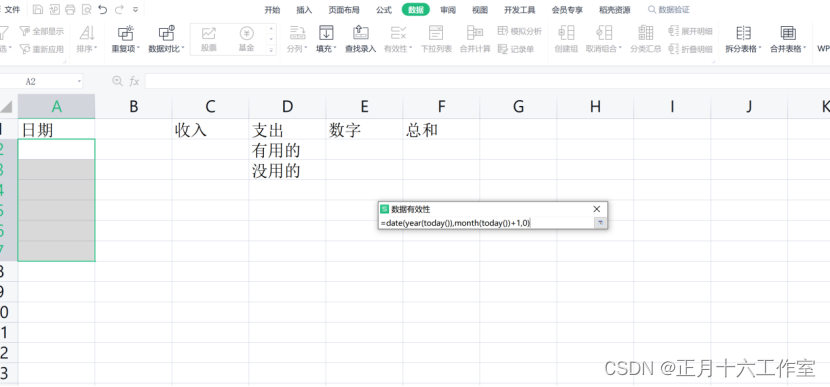Viewport: 830px width, 387px height.
Task: Click the 合并计算 consolidate icon
Action: [x=475, y=33]
